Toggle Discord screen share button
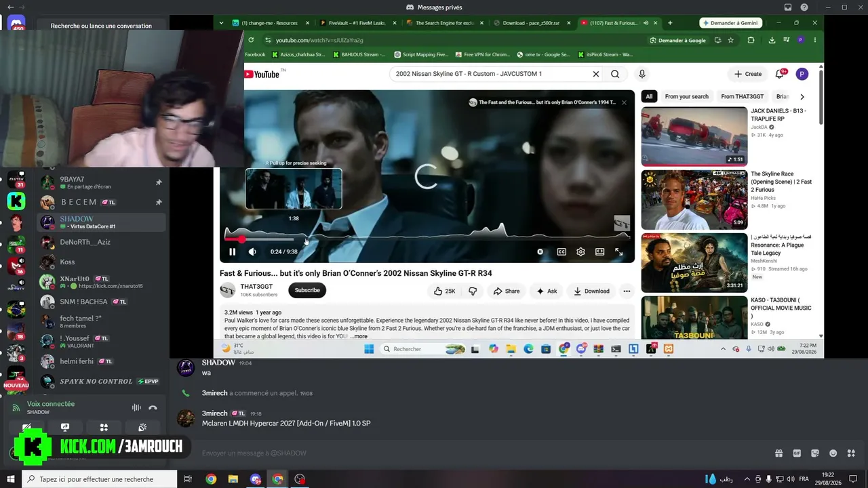This screenshot has width=868, height=488. point(65,428)
